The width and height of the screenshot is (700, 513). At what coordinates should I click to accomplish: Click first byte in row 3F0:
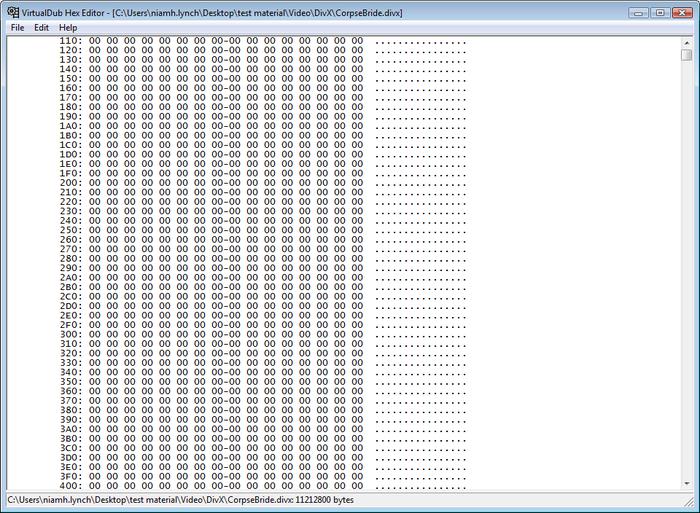point(95,476)
